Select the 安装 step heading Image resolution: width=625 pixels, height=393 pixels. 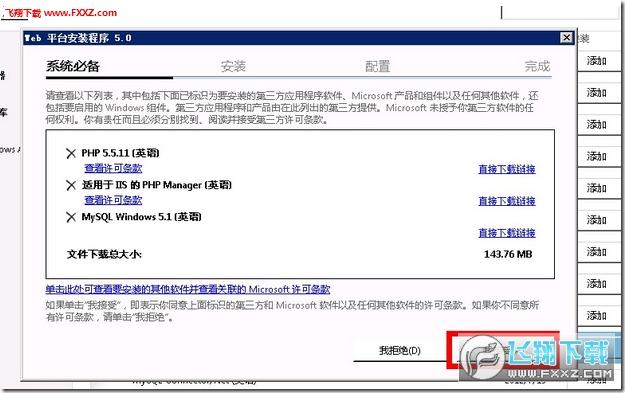tap(233, 66)
